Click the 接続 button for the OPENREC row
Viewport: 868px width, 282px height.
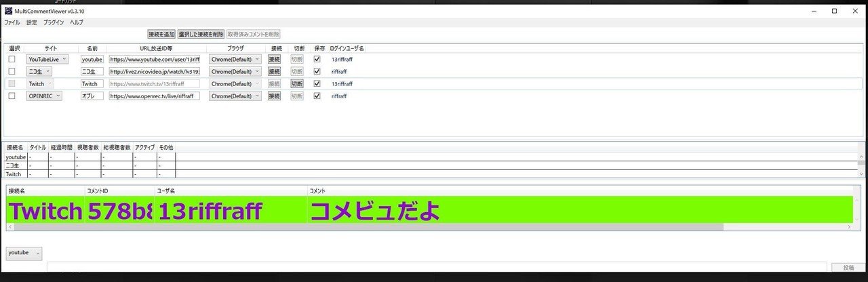tap(274, 96)
